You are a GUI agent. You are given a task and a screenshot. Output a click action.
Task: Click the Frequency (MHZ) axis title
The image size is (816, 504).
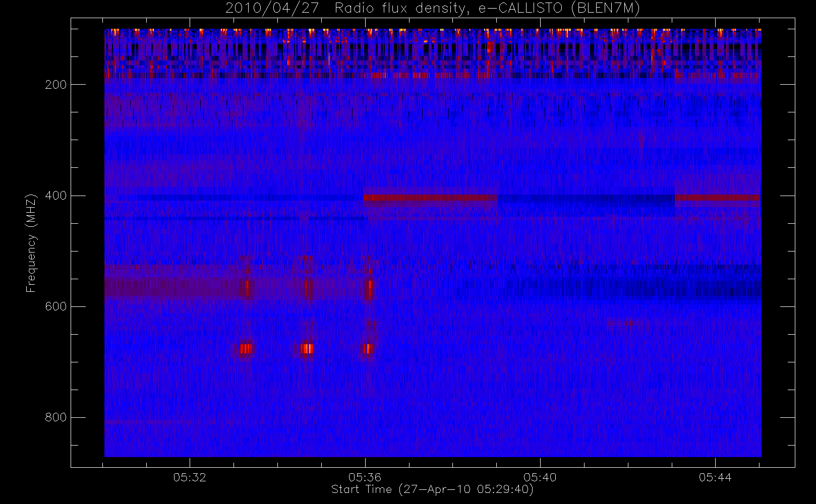coord(32,243)
